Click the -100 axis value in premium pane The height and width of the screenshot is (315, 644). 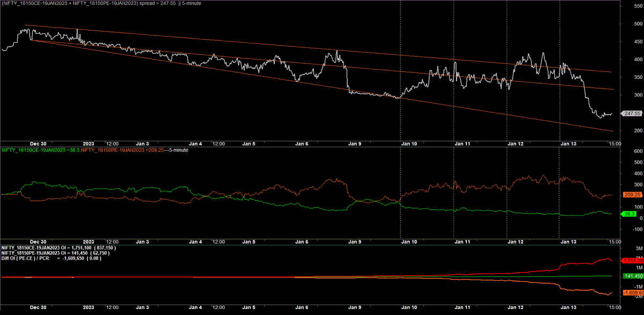tap(637, 230)
